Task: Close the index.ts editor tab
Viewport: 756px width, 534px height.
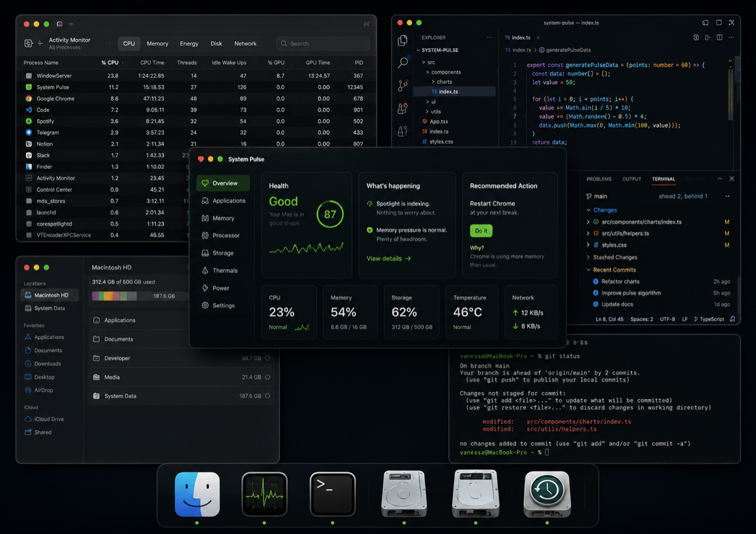Action: 538,37
